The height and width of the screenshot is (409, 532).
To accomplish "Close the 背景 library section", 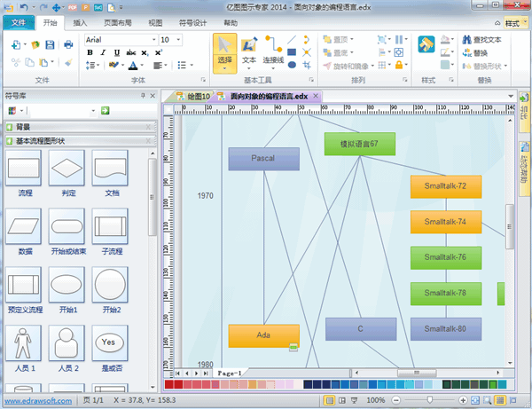I will 147,127.
